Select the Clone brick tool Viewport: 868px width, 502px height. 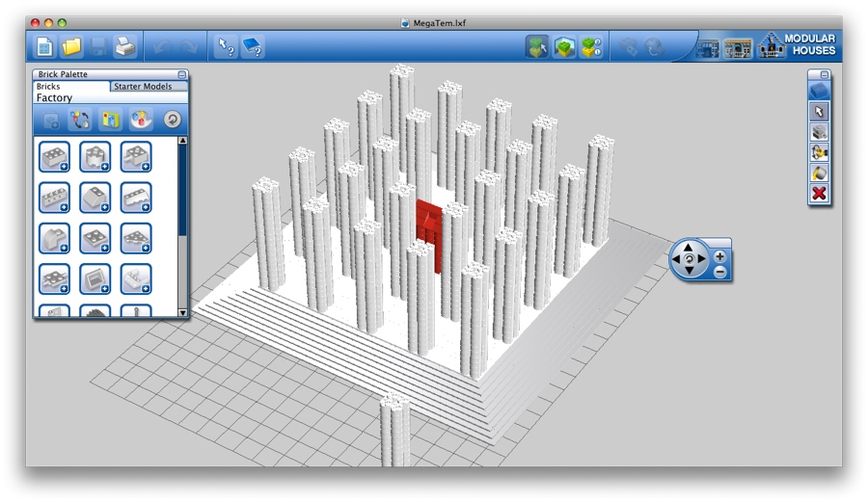(x=819, y=132)
